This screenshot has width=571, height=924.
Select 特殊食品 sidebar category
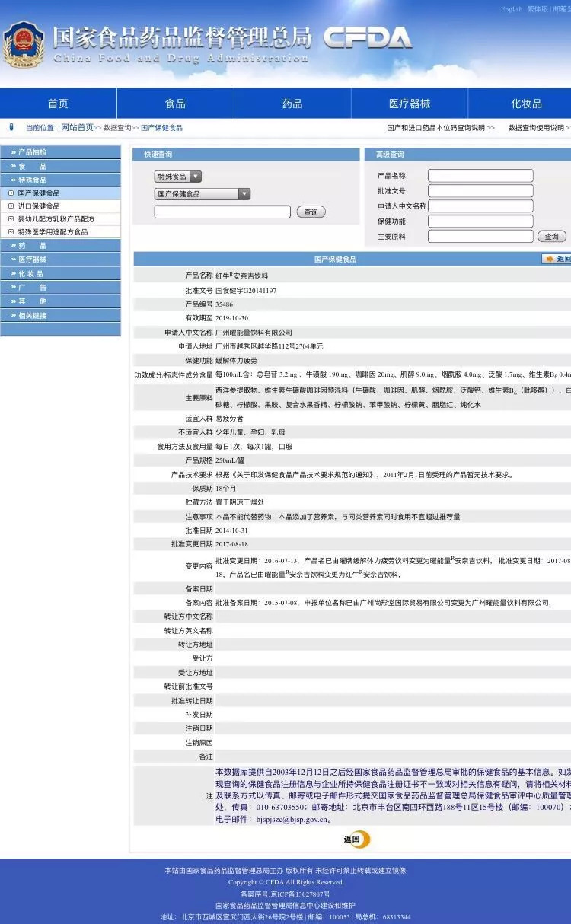[x=60, y=180]
